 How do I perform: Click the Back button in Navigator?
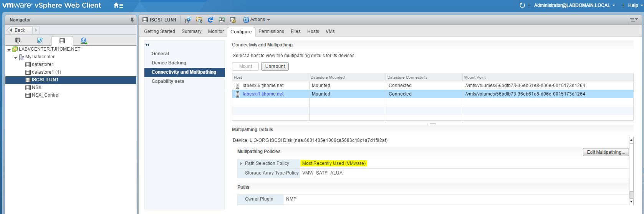click(x=20, y=30)
